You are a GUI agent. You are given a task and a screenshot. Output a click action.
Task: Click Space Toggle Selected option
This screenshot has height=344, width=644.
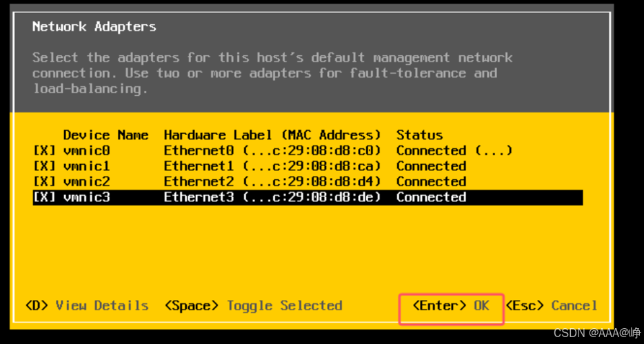(x=253, y=306)
